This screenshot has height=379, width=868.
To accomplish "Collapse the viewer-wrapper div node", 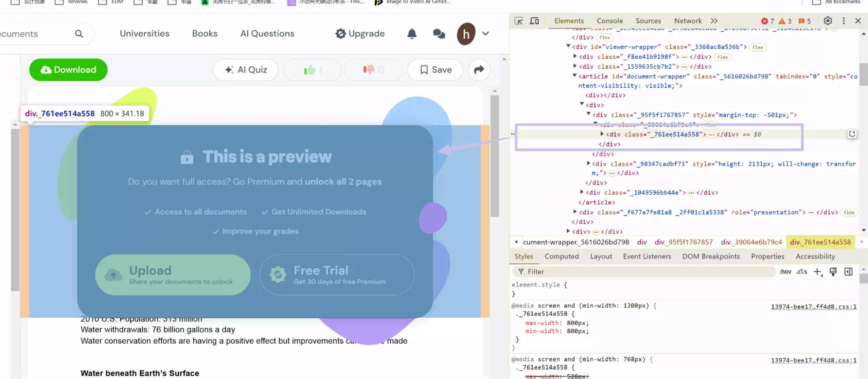I will pyautogui.click(x=568, y=46).
